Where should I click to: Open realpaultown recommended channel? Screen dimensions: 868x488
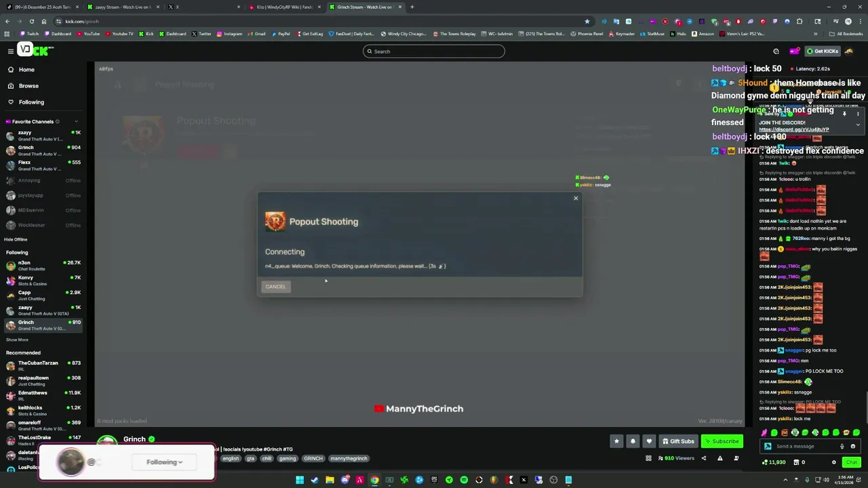tap(43, 381)
